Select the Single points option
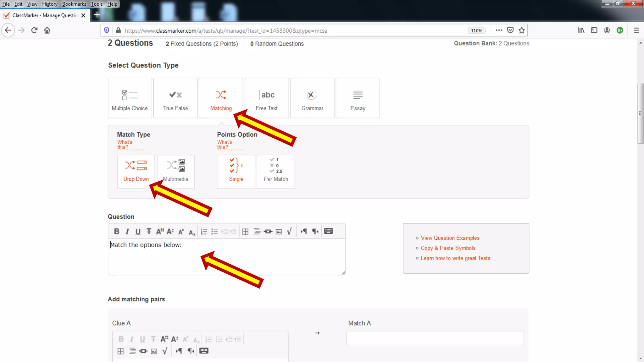This screenshot has height=362, width=644. pyautogui.click(x=236, y=172)
